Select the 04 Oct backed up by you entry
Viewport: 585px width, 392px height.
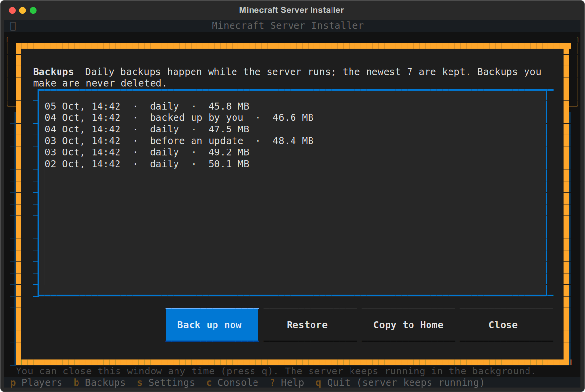(x=292, y=118)
